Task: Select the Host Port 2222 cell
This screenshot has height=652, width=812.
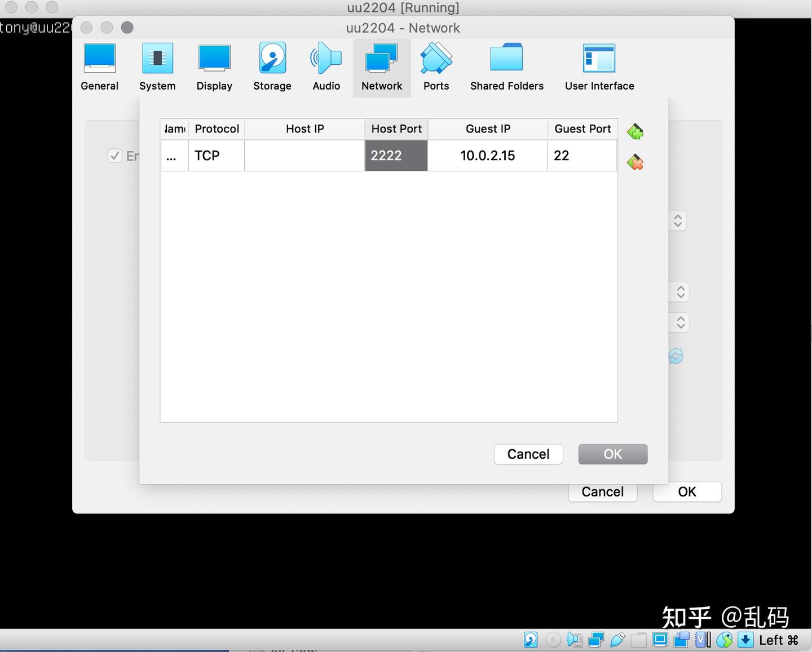Action: 396,156
